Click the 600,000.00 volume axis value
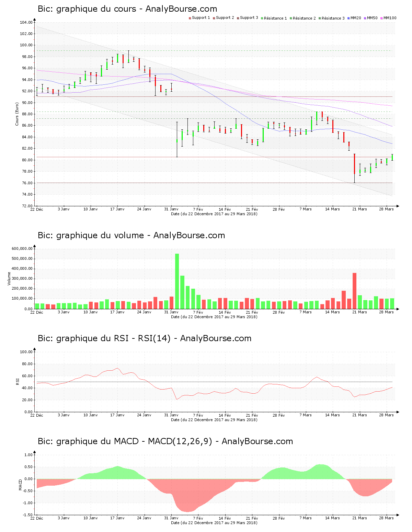Screen dimensions: 412x532 coord(22,248)
